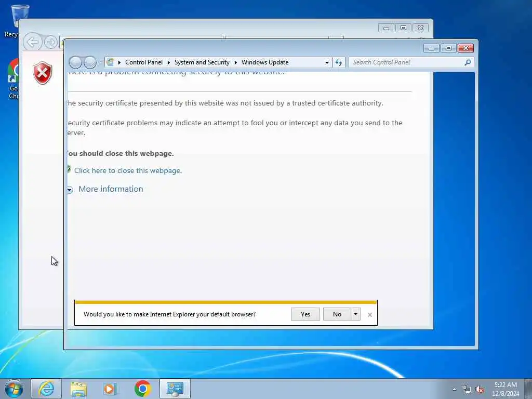Viewport: 532px width, 399px height.
Task: Open Windows Explorer folder icon on taskbar
Action: (x=78, y=389)
